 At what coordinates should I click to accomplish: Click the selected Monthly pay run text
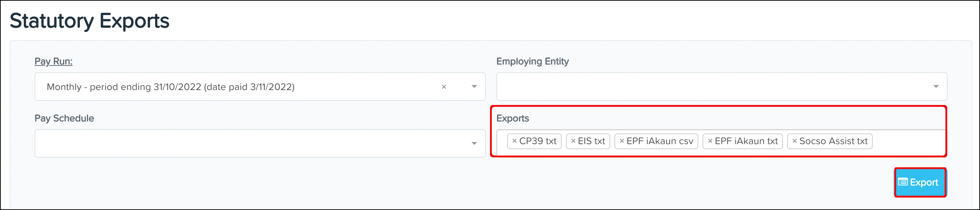[170, 87]
